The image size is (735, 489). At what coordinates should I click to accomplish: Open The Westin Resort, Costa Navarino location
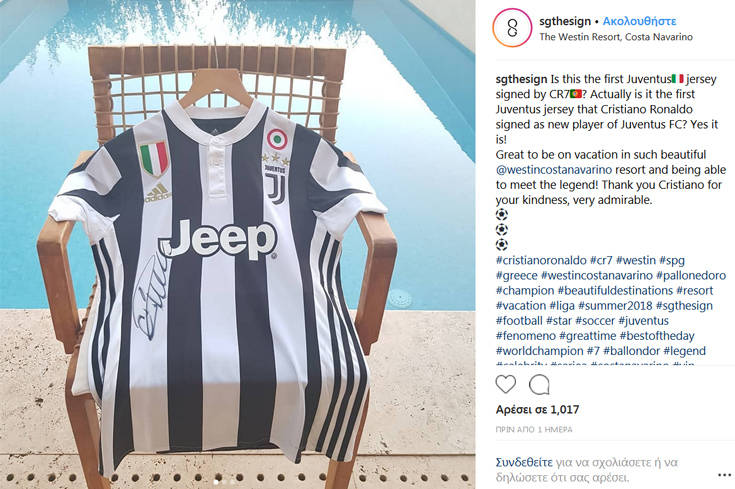point(616,37)
